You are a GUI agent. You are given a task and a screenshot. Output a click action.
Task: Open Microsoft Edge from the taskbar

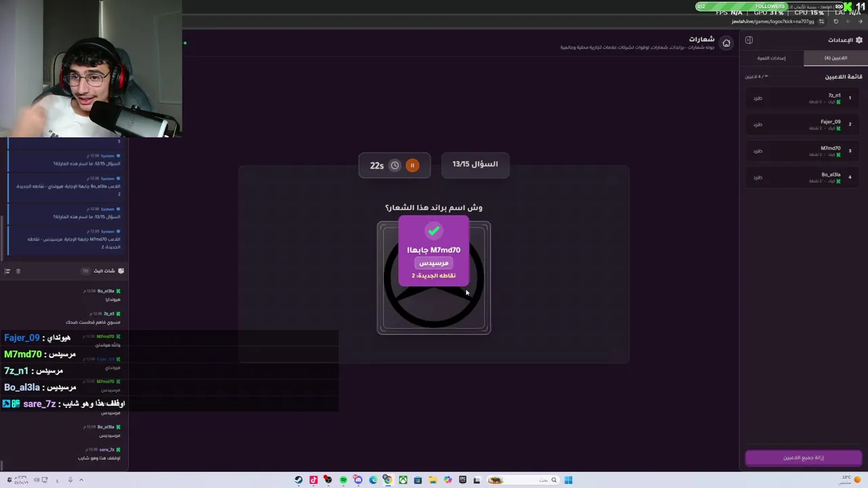point(373,480)
